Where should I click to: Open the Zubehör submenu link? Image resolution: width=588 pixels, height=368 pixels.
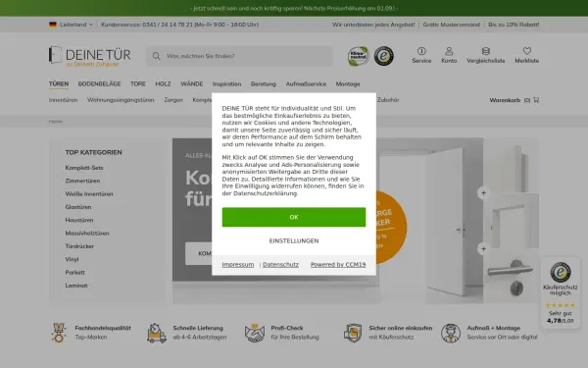388,100
